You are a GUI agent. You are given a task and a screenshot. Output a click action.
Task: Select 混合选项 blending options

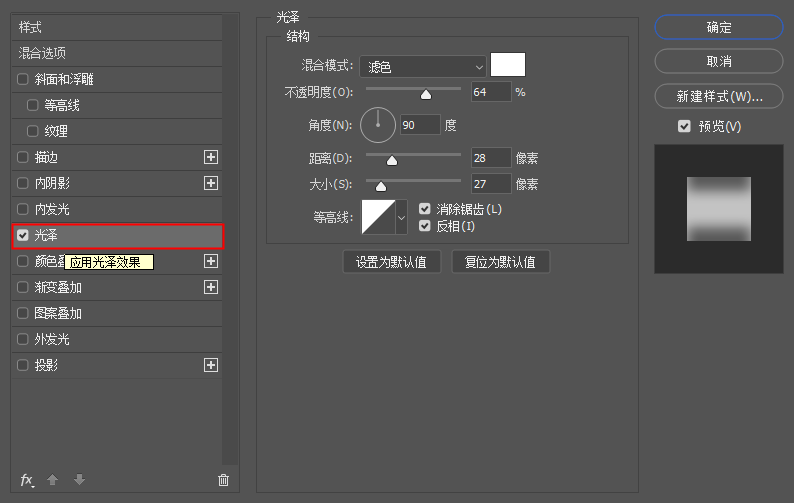[117, 53]
